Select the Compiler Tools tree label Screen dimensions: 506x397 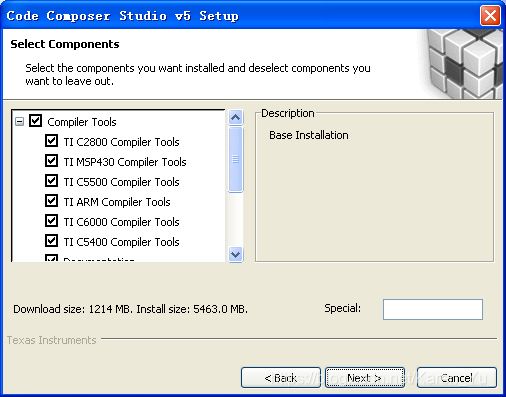[82, 122]
